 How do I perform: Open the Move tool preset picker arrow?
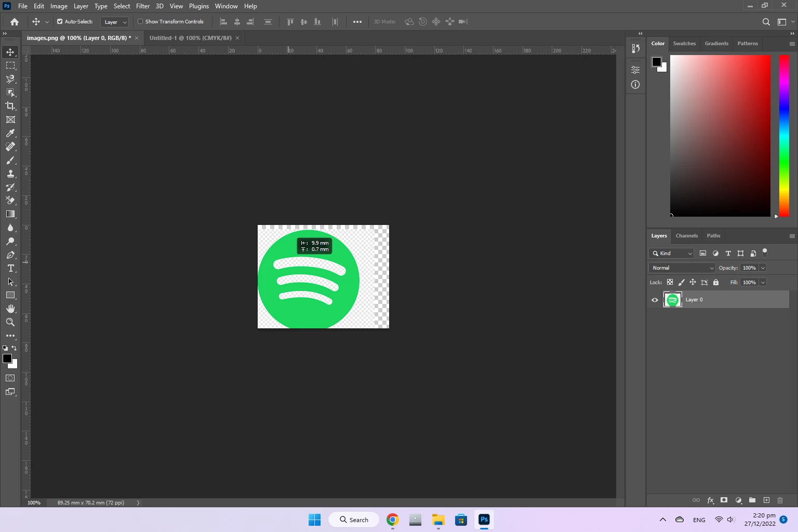pos(47,22)
